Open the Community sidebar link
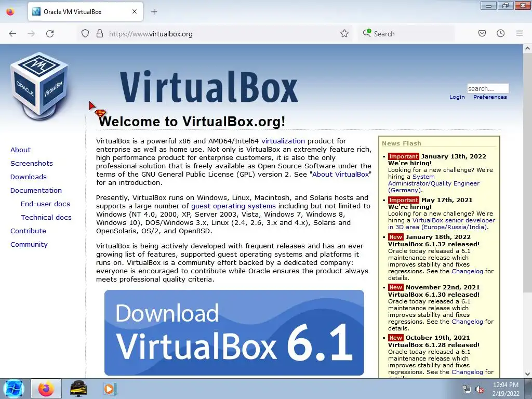Viewport: 532px width, 399px height. tap(29, 245)
